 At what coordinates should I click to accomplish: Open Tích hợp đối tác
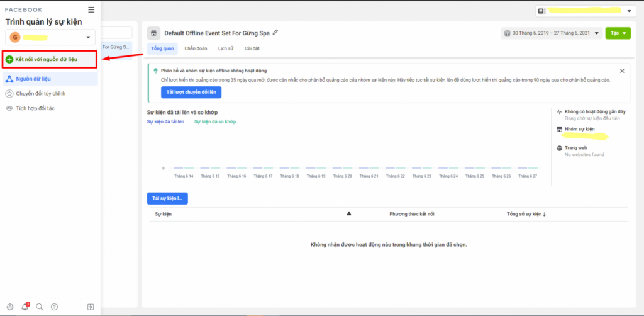35,108
